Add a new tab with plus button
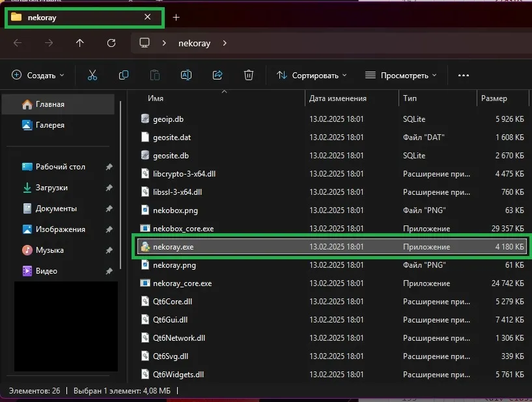532x402 pixels. pyautogui.click(x=176, y=18)
